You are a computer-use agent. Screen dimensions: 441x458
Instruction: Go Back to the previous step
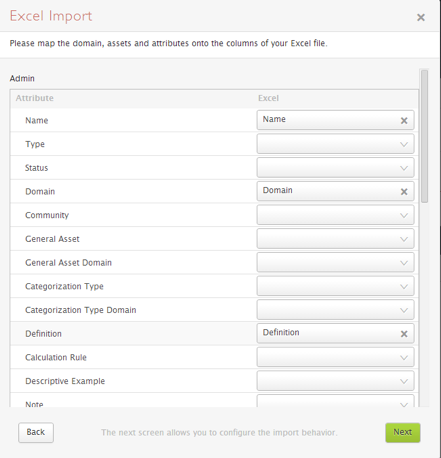(36, 432)
